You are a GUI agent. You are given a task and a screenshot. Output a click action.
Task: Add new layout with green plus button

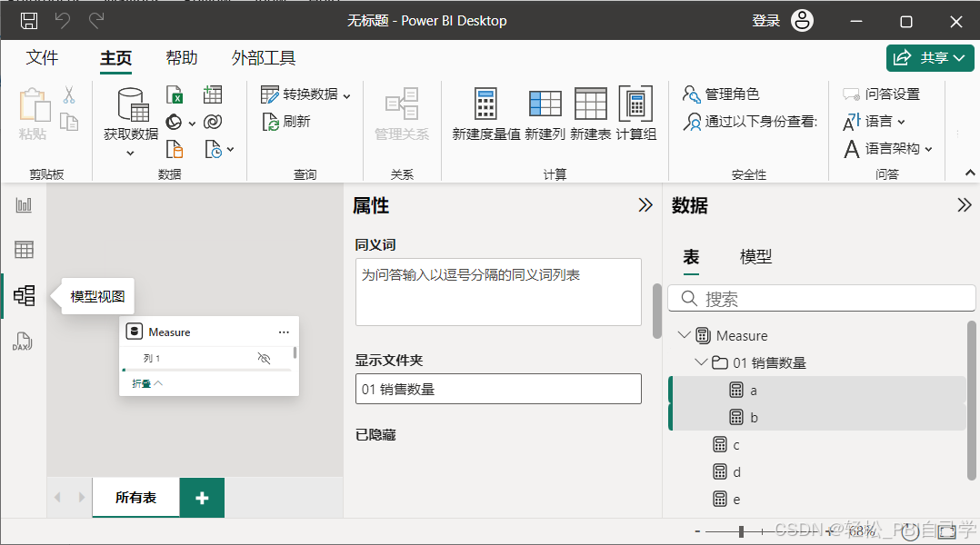pos(202,498)
